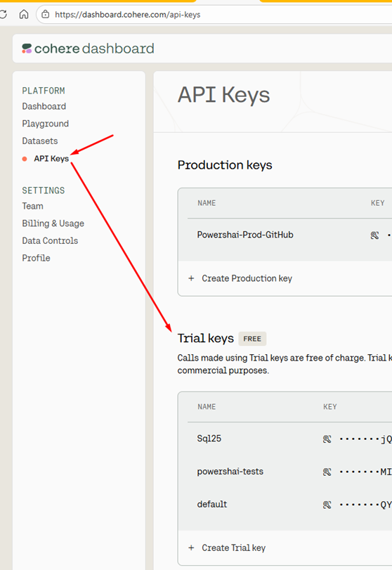
Task: Click the browser home icon
Action: click(24, 15)
